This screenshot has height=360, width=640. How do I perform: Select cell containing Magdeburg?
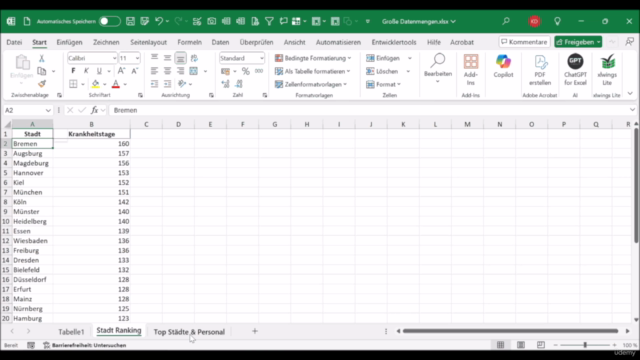coord(32,163)
